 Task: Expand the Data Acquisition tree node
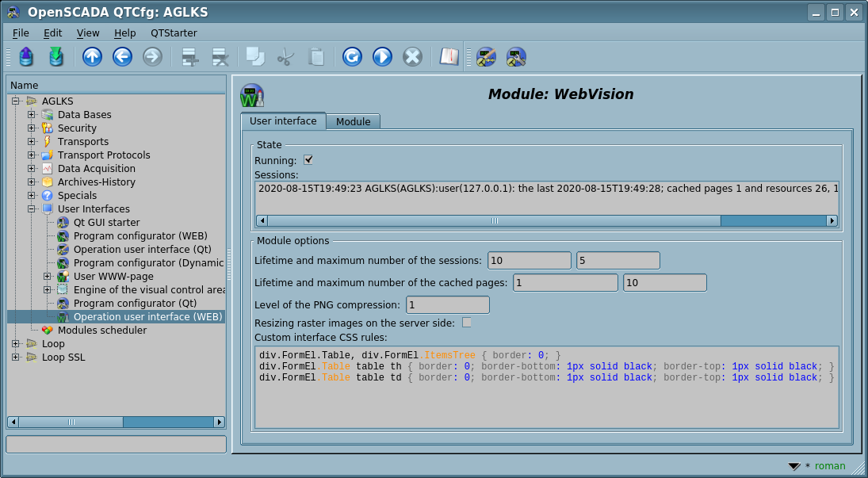pyautogui.click(x=32, y=168)
